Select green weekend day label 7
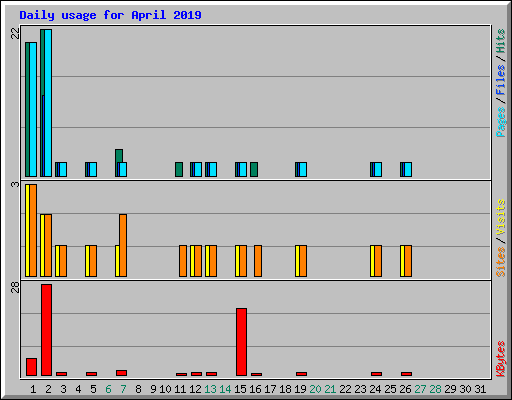The width and height of the screenshot is (512, 400). [x=123, y=389]
